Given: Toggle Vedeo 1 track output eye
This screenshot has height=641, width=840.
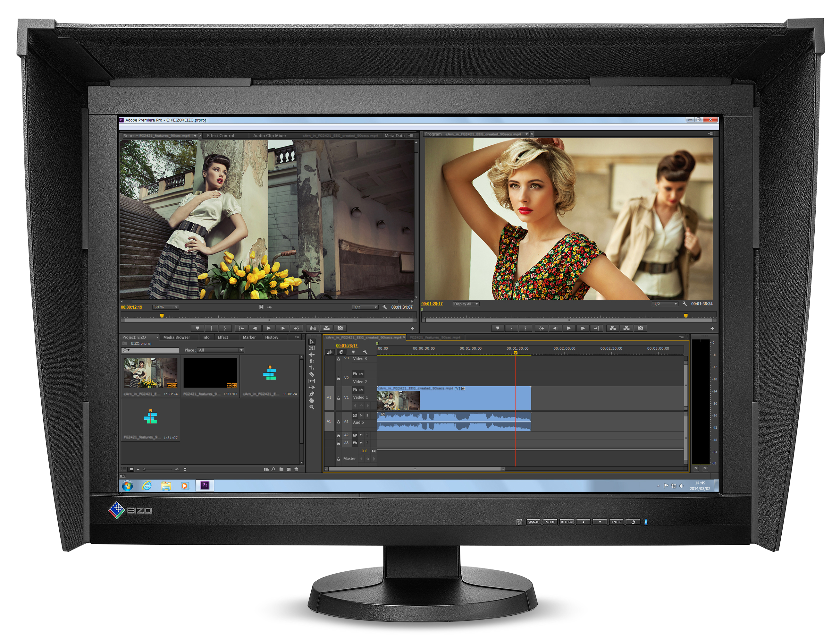Looking at the screenshot, I should (x=361, y=390).
